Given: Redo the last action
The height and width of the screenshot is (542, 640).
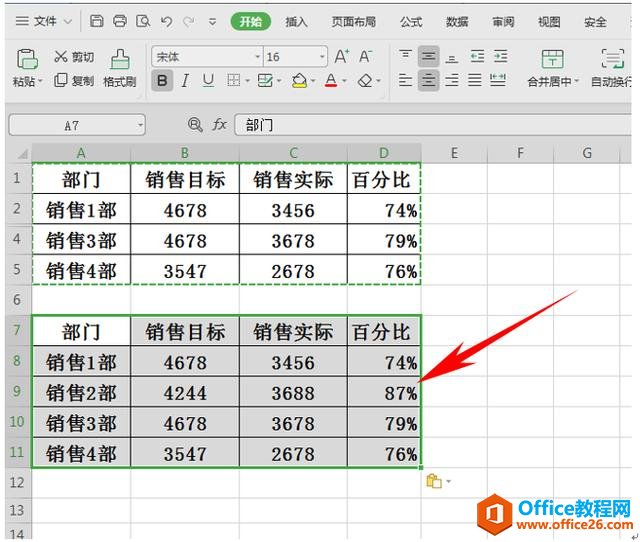Looking at the screenshot, I should click(189, 21).
